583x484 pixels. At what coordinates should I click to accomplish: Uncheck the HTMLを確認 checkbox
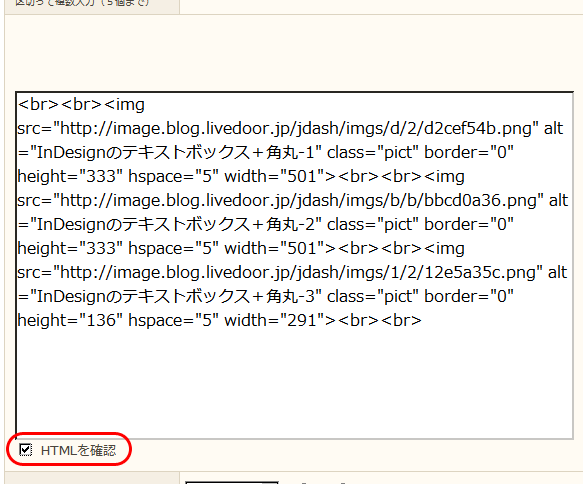(x=26, y=450)
